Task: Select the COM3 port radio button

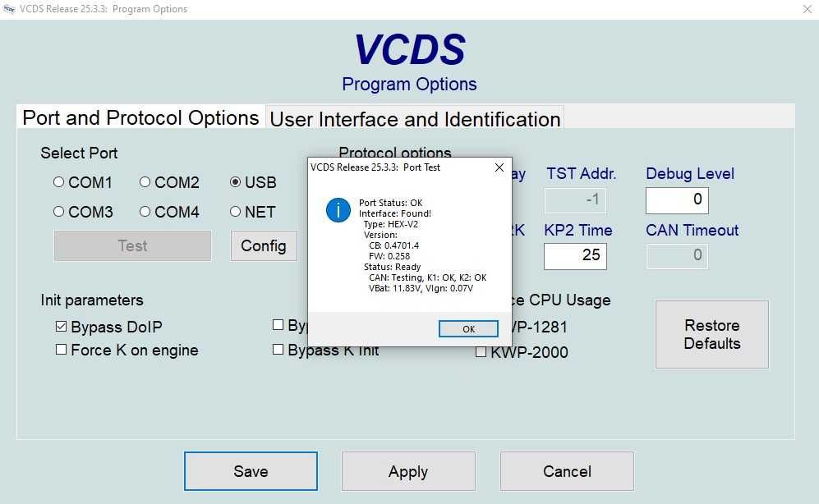Action: (59, 211)
